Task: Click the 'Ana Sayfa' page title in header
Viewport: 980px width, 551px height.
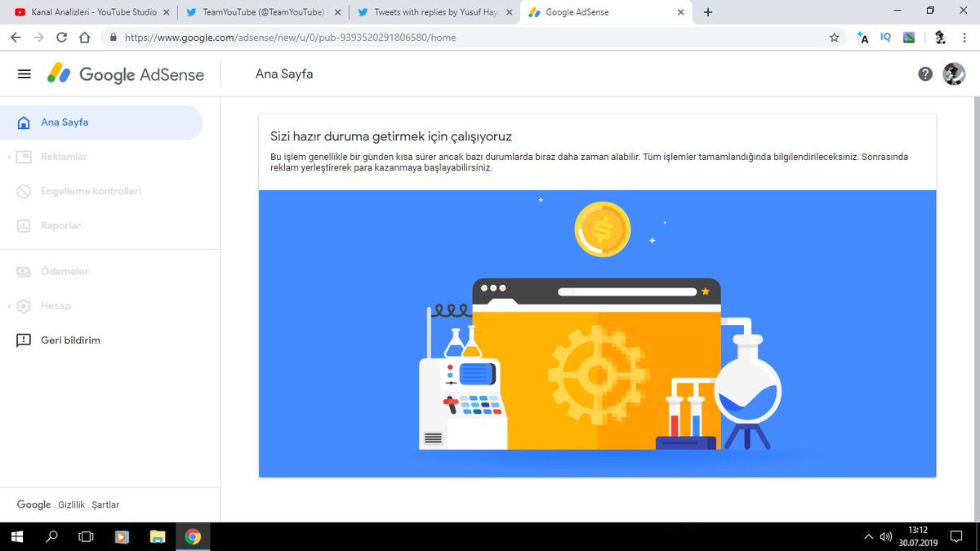Action: 284,74
